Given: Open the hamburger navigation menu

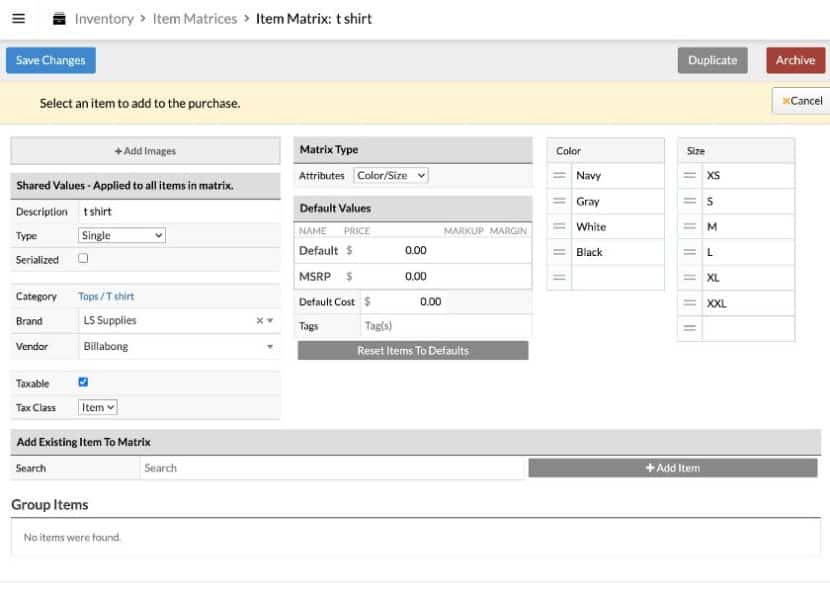Looking at the screenshot, I should pos(18,18).
